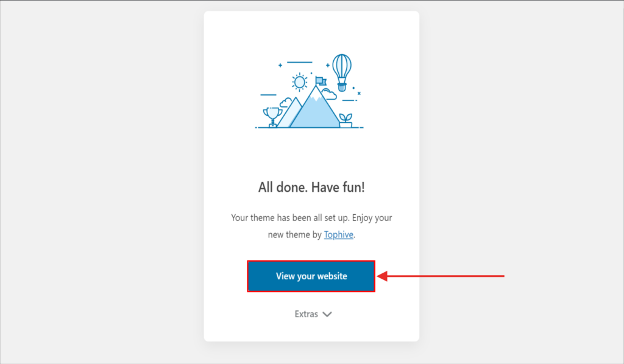Click the small x mark below the balloon

(x=359, y=93)
